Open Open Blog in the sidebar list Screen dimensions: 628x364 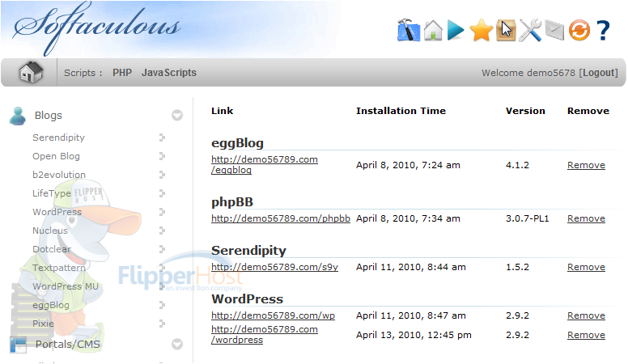click(56, 156)
